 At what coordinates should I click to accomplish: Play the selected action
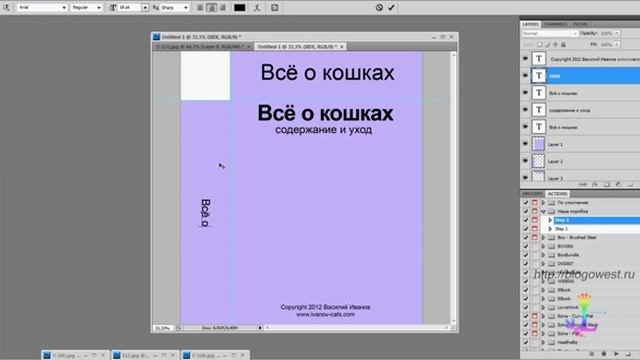tap(616, 354)
